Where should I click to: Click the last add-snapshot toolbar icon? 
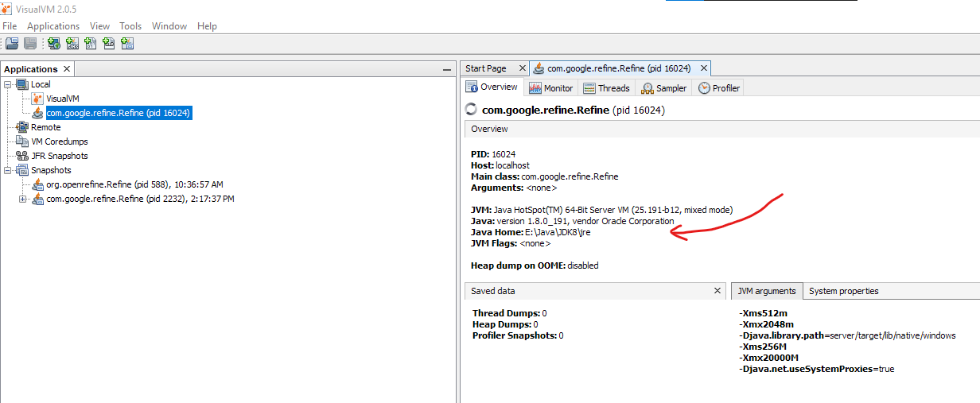pos(127,44)
